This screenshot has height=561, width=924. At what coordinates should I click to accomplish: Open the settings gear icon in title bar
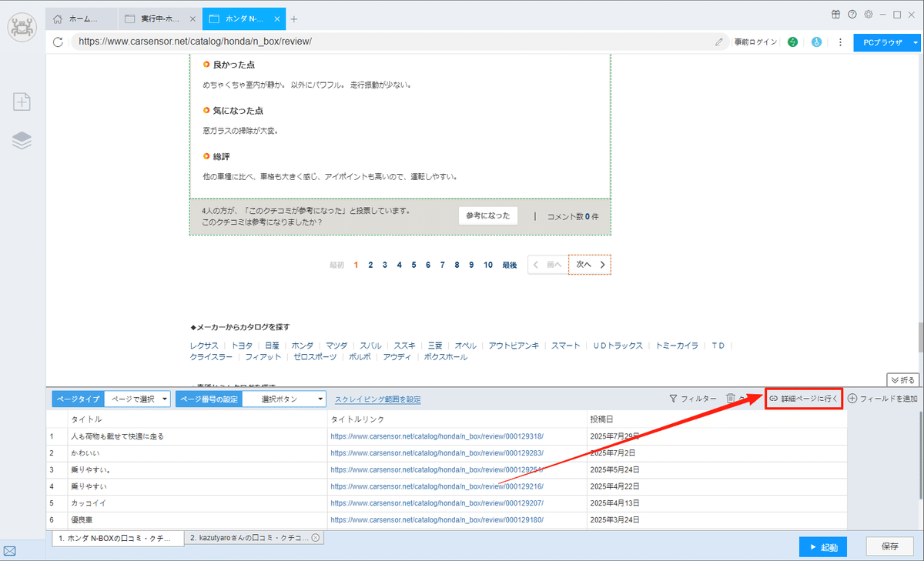tap(869, 15)
